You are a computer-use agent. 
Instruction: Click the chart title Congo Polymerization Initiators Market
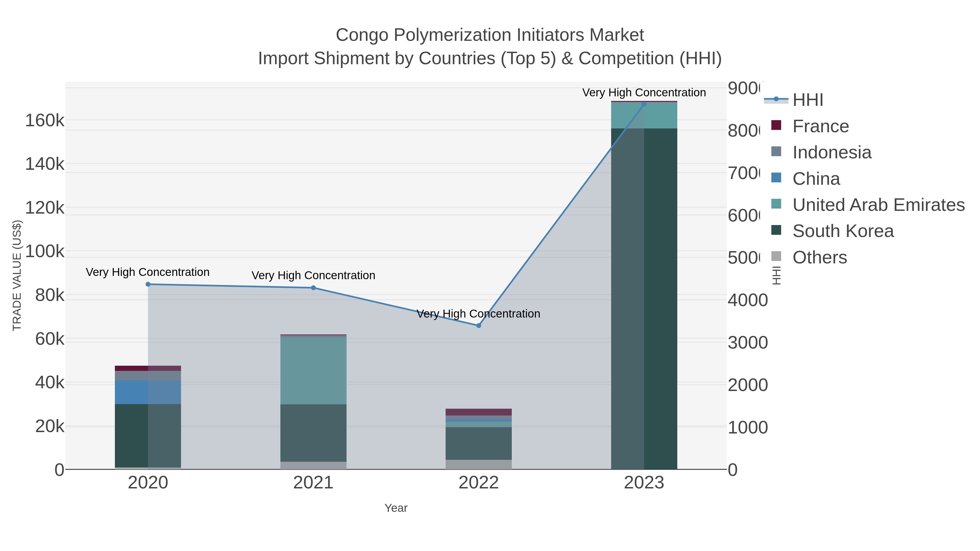[490, 35]
